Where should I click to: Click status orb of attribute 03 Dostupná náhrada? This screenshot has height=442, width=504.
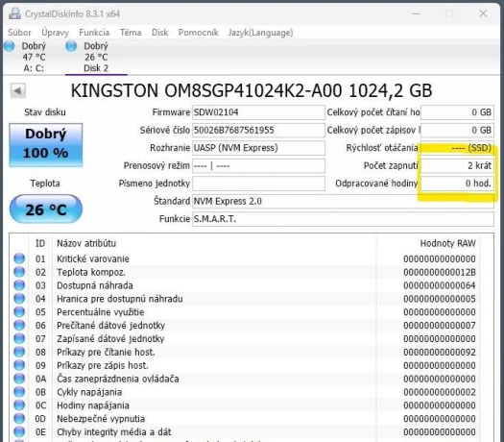tap(19, 285)
